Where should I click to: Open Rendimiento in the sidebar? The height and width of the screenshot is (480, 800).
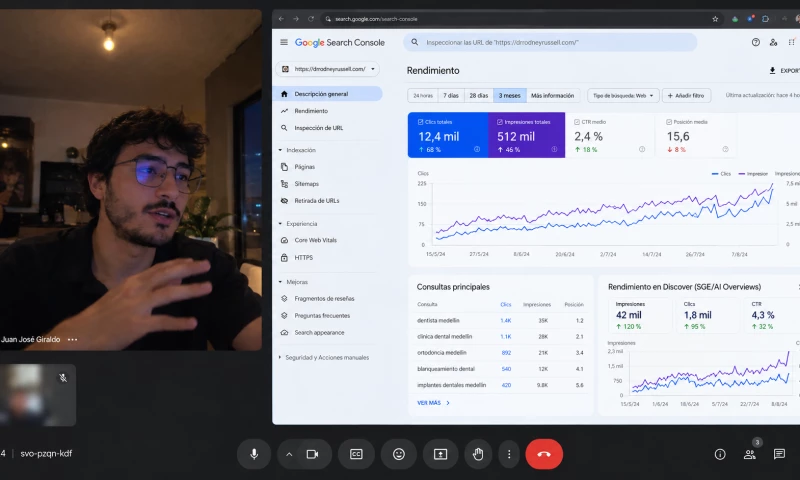pyautogui.click(x=311, y=111)
